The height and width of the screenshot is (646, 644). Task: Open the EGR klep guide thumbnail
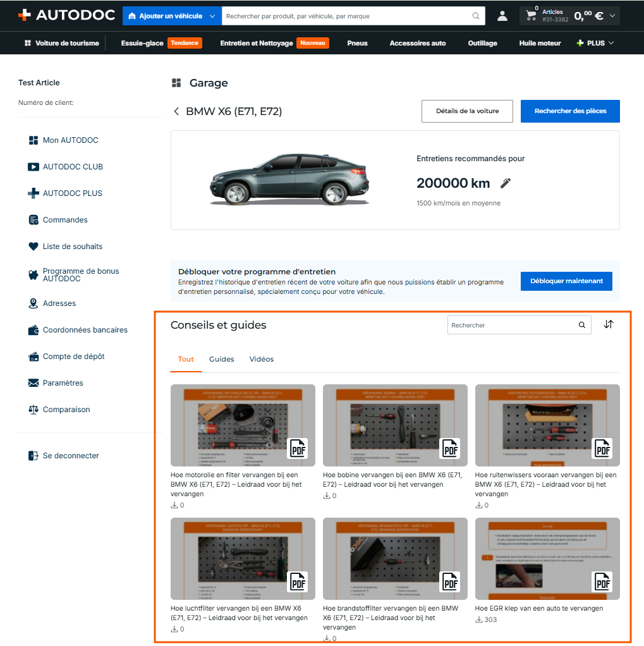[x=547, y=559]
